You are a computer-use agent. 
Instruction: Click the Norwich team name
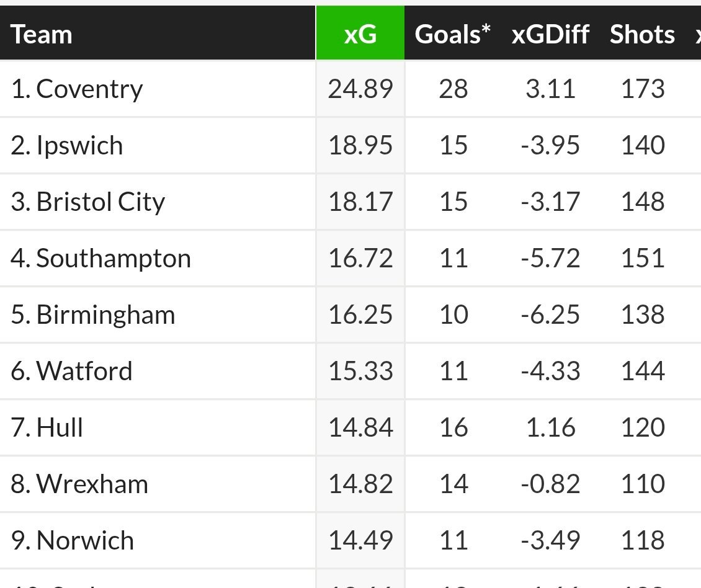85,541
